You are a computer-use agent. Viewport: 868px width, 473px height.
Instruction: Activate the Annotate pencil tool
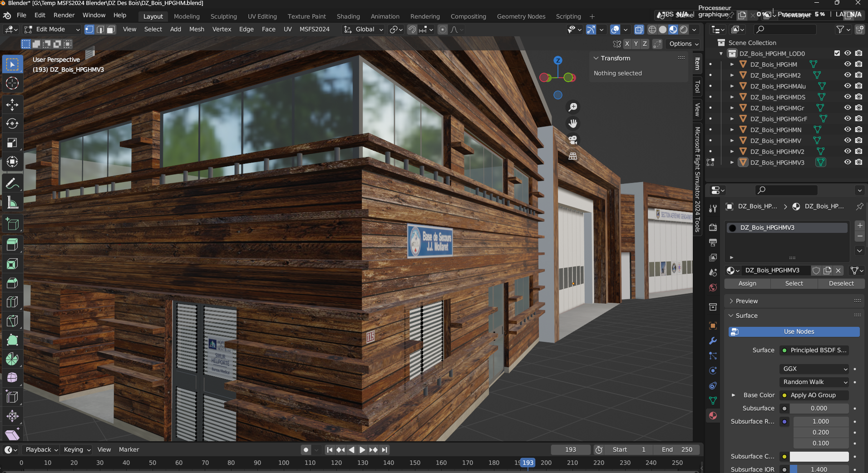tap(12, 184)
